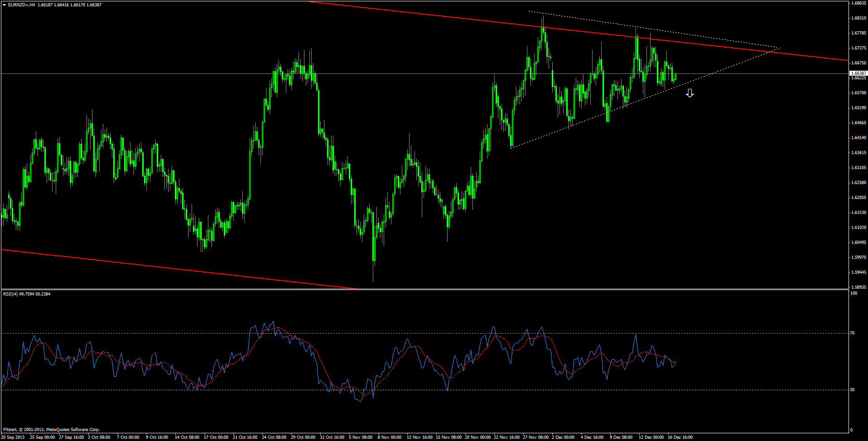Click the 1.62055 price axis label
The image size is (868, 441).
(858, 198)
